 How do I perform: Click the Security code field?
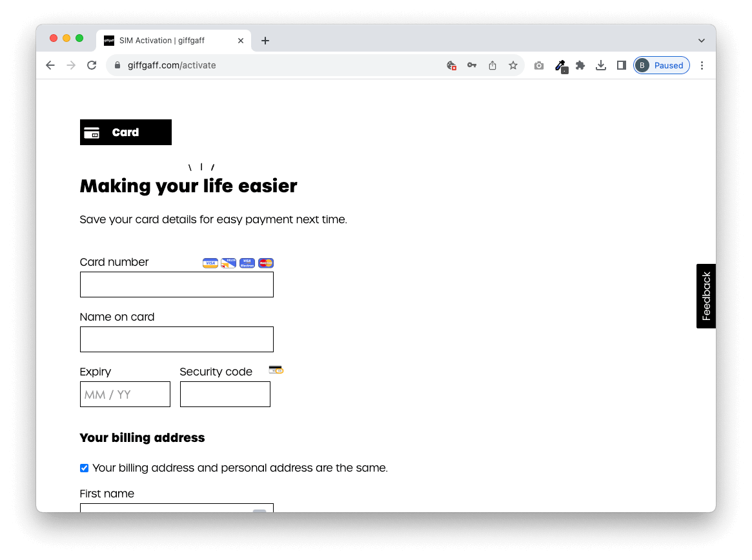[x=225, y=394]
